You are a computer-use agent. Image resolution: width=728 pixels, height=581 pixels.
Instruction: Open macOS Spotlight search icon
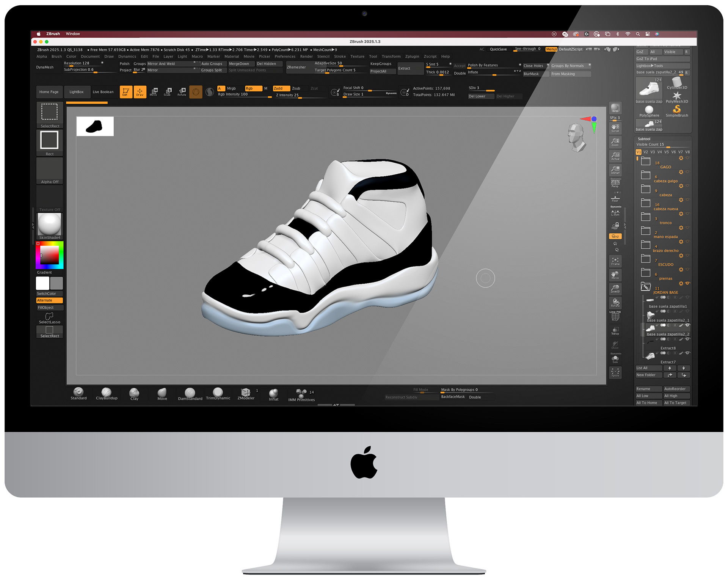click(x=638, y=34)
